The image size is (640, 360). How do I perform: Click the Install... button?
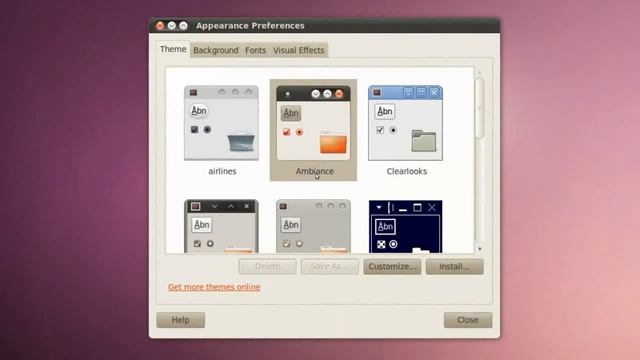click(454, 267)
